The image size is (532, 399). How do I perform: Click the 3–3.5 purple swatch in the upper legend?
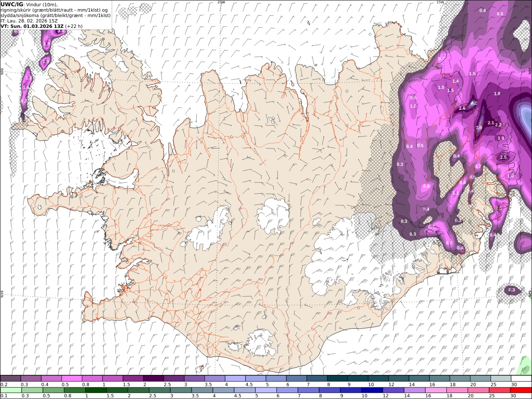(194, 378)
